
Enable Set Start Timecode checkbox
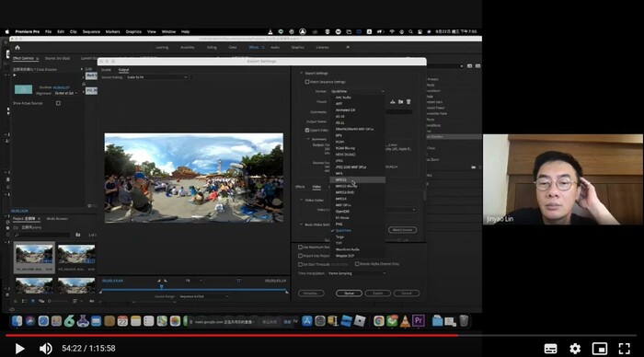click(x=300, y=265)
